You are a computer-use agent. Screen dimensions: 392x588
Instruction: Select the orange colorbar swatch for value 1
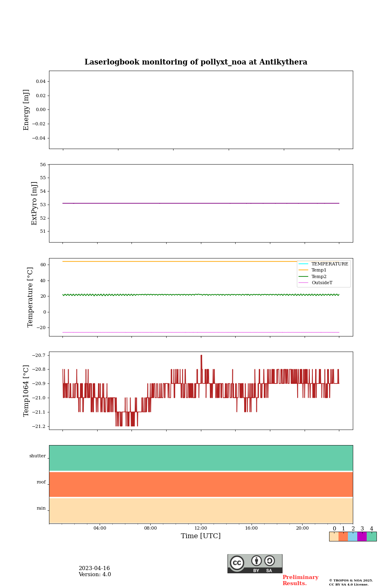point(343,537)
